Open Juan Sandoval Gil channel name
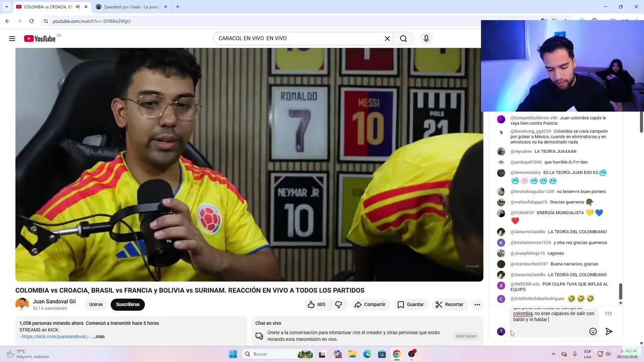Image resolution: width=644 pixels, height=362 pixels. tap(54, 302)
